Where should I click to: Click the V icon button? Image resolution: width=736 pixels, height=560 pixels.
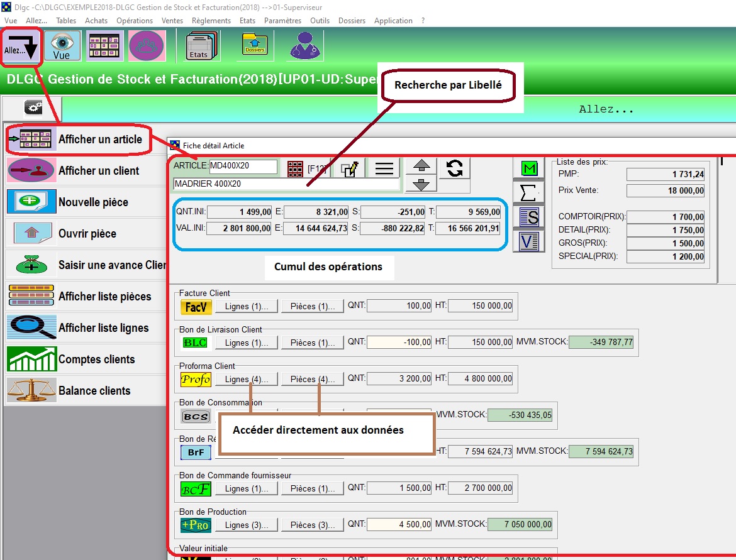(529, 241)
